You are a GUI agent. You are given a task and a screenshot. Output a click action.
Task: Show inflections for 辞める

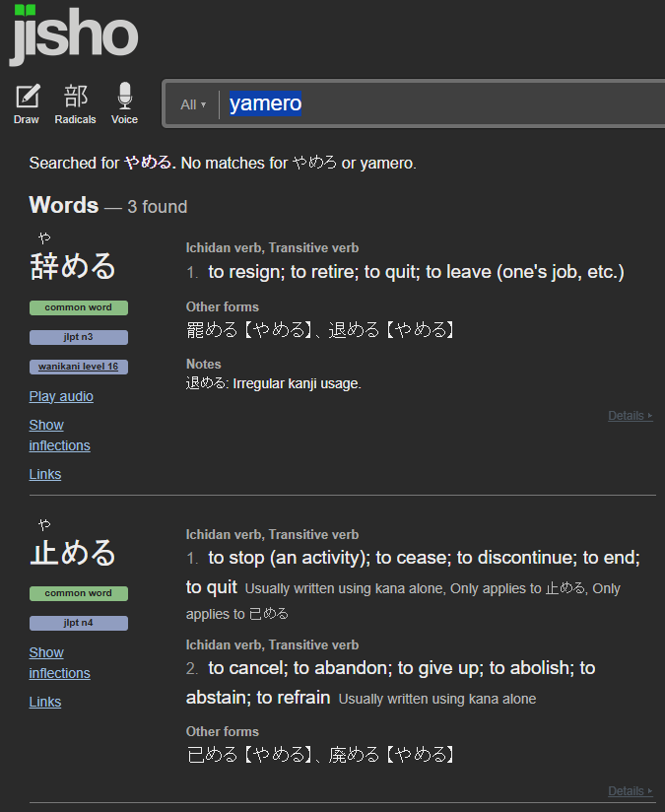59,435
